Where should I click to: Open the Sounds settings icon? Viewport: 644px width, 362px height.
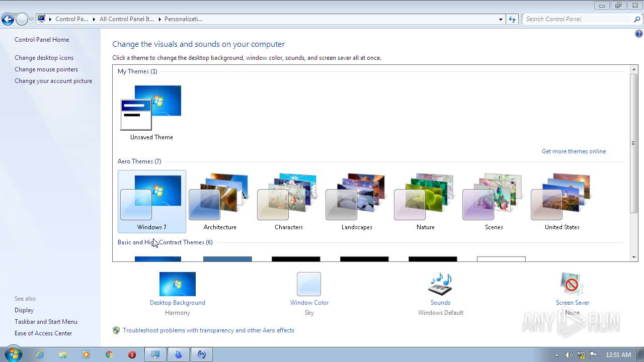(x=440, y=284)
